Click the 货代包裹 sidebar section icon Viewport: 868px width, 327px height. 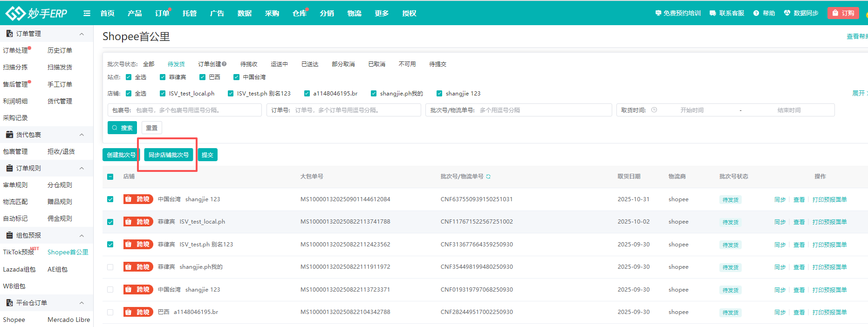click(9, 135)
